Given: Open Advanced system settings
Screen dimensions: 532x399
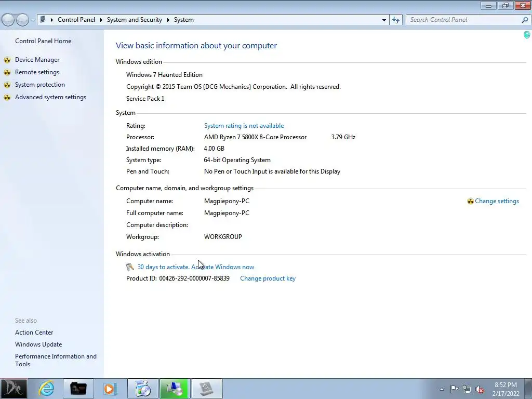Looking at the screenshot, I should pos(50,97).
